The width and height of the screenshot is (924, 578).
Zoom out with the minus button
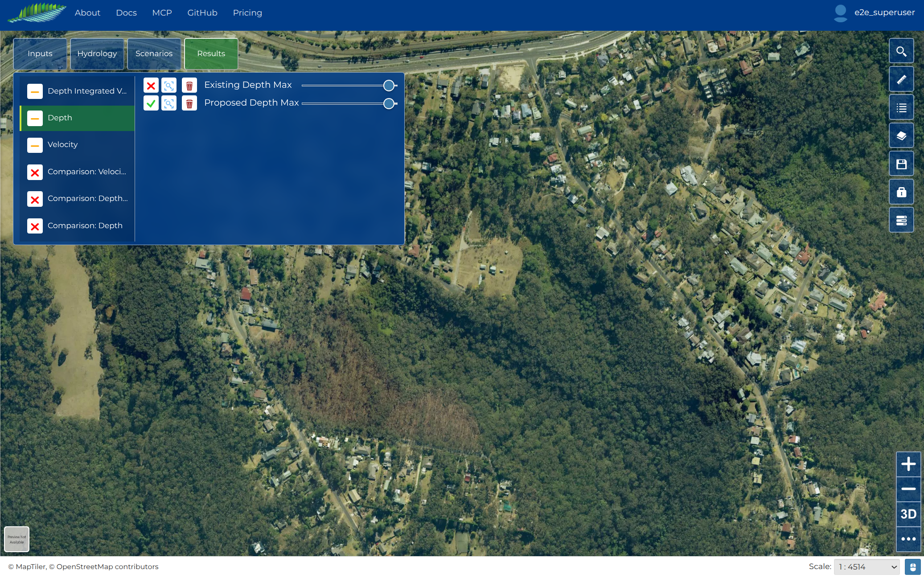(908, 489)
